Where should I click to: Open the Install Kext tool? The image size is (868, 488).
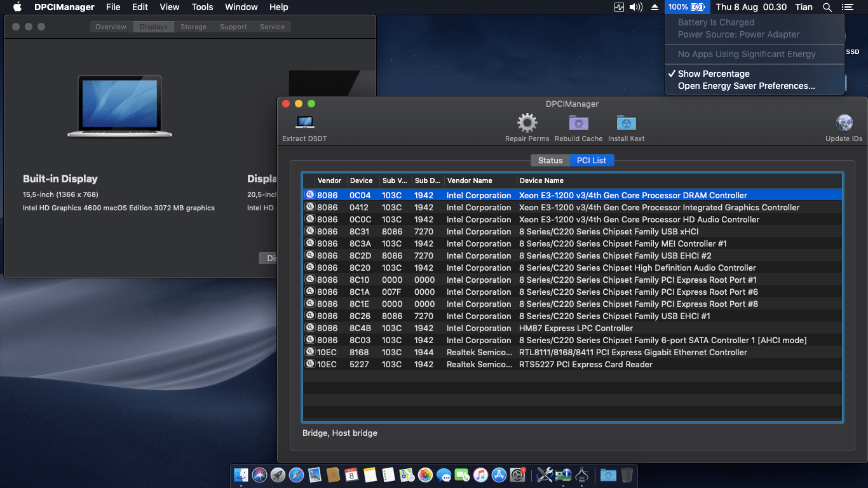[626, 123]
